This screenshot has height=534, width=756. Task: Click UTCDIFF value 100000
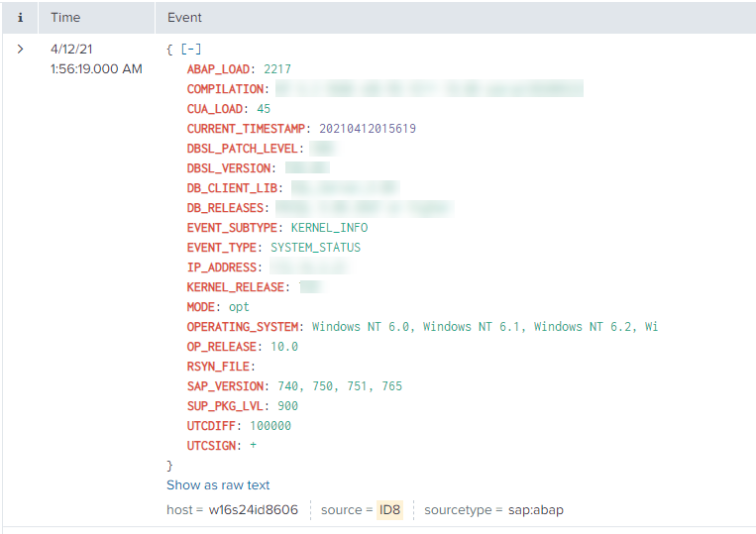coord(270,426)
